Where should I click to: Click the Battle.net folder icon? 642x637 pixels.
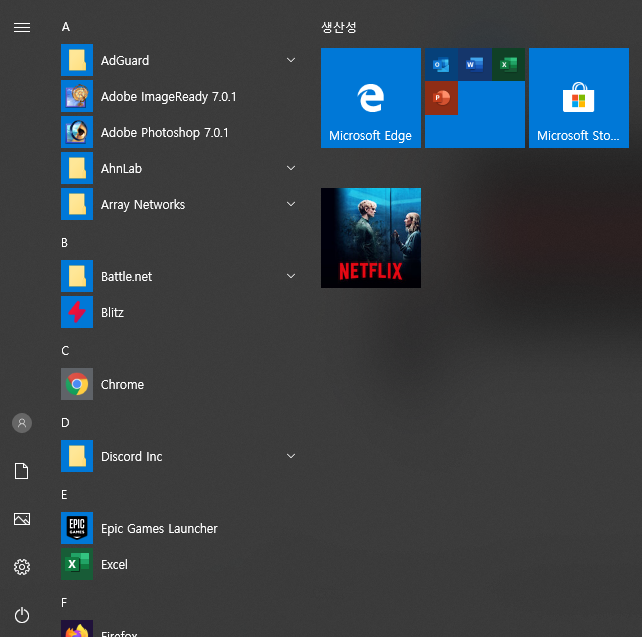[77, 276]
